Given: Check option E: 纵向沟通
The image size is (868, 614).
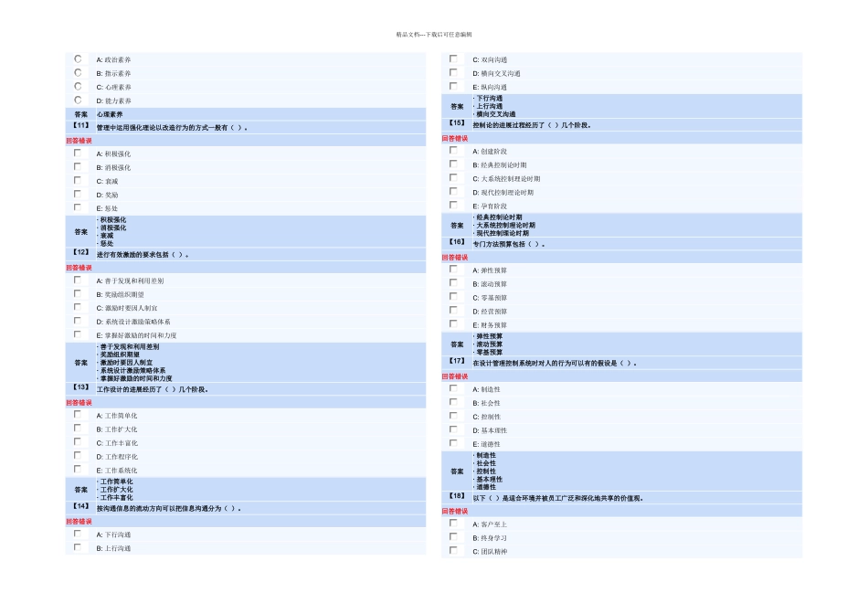Looking at the screenshot, I should [x=453, y=87].
